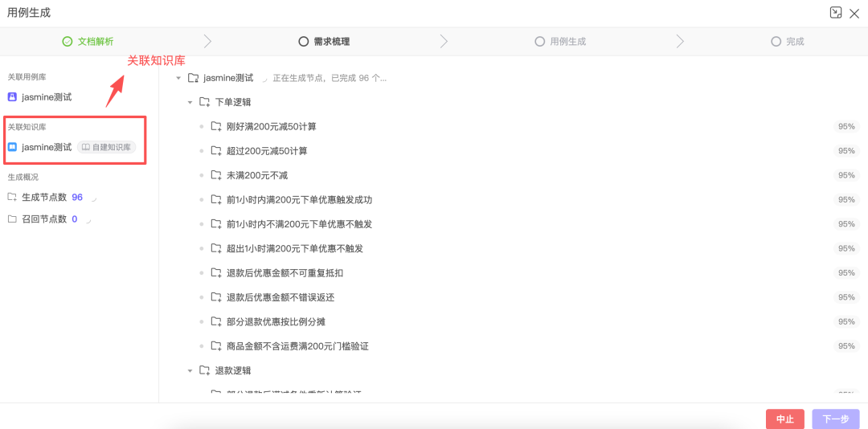The image size is (868, 429).
Task: Click the 正在生成节点 status text
Action: pyautogui.click(x=330, y=79)
